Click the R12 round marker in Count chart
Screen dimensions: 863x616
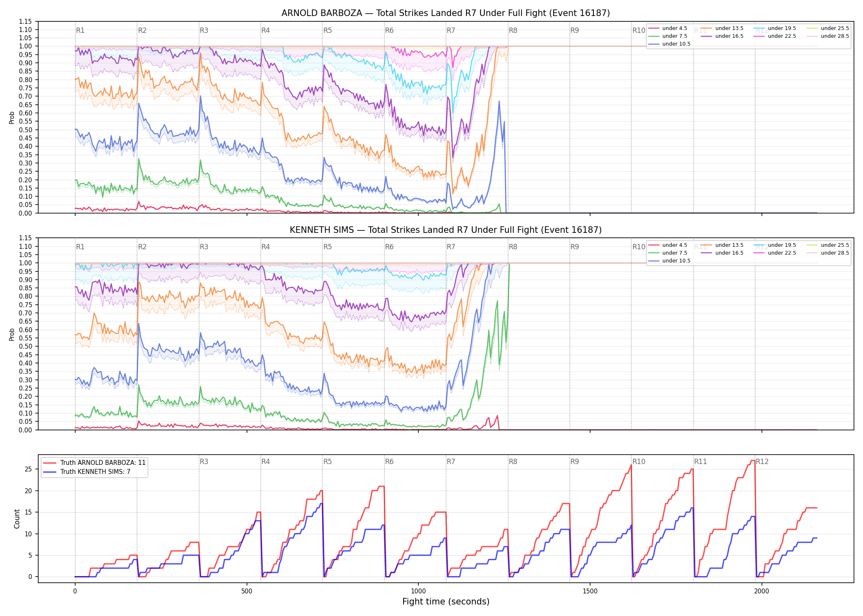click(762, 462)
